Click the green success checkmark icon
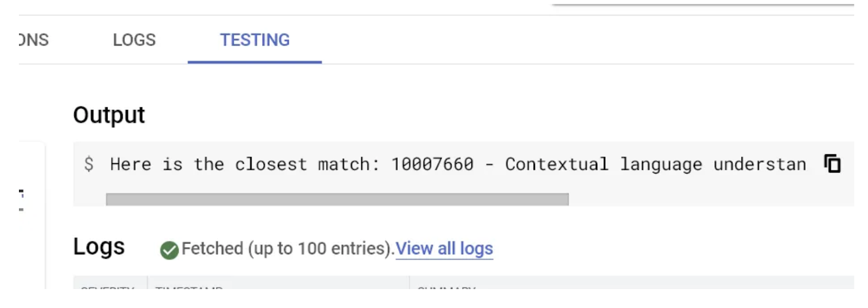 169,250
